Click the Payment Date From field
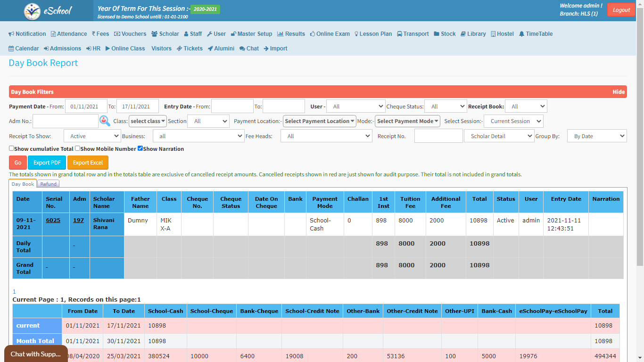Image resolution: width=644 pixels, height=362 pixels. tap(86, 107)
